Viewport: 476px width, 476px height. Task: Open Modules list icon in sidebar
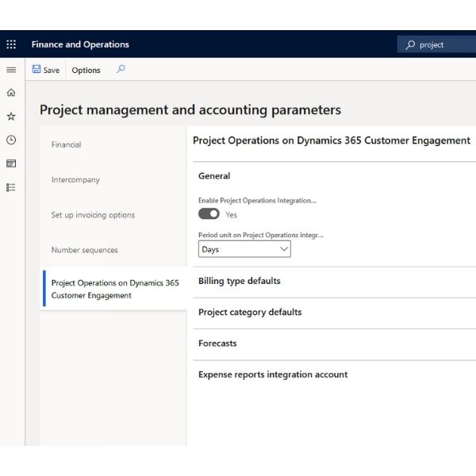click(x=11, y=187)
